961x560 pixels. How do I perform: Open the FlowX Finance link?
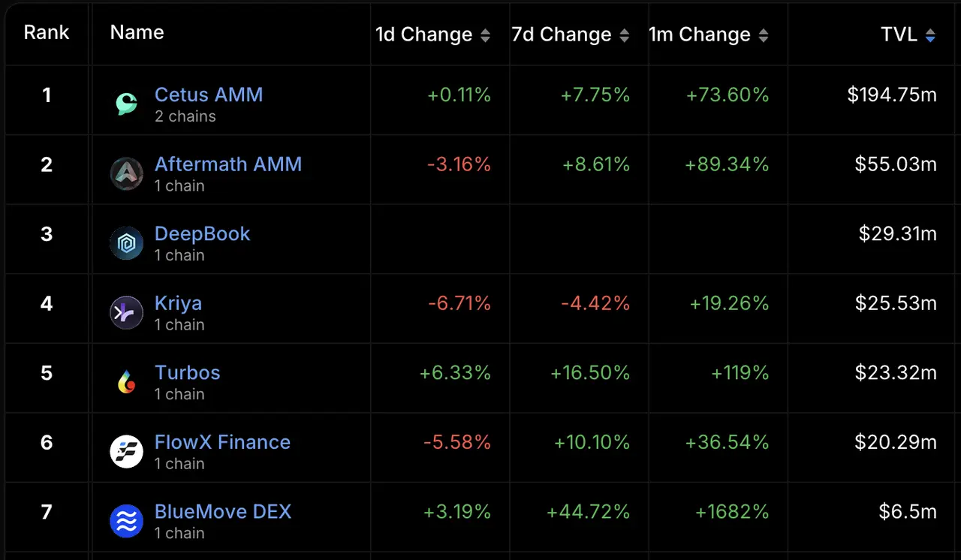(x=222, y=442)
